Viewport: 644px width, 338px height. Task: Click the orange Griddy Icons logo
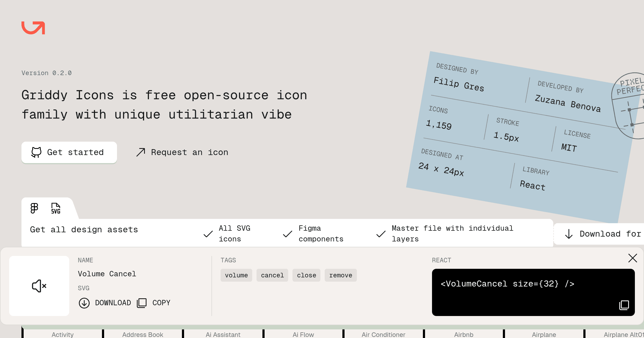click(x=33, y=28)
